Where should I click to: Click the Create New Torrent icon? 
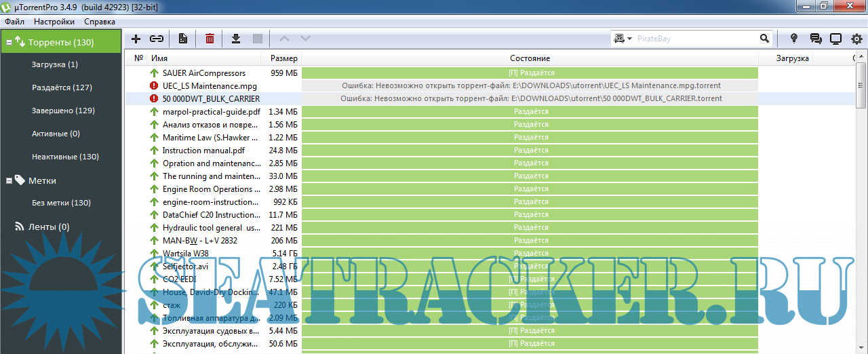(182, 39)
